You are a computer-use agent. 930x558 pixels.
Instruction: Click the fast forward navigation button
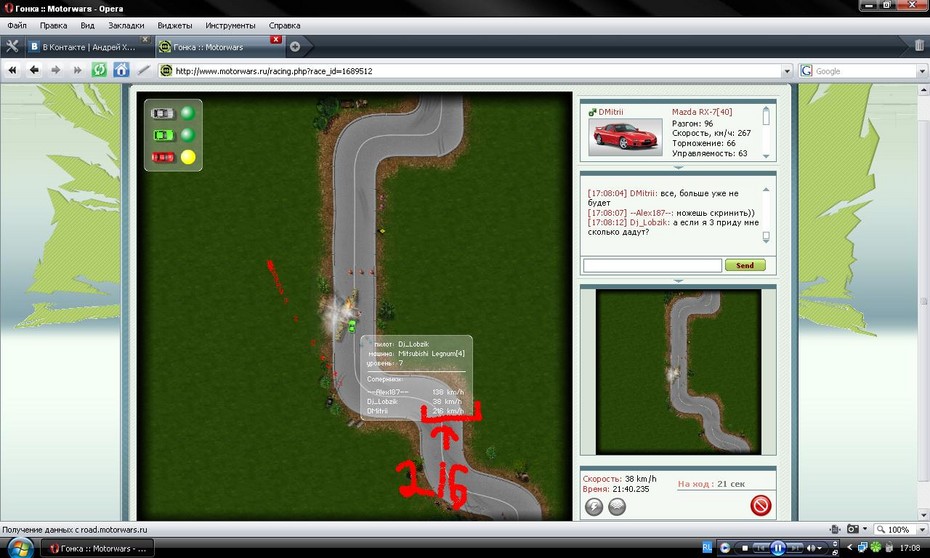click(77, 71)
